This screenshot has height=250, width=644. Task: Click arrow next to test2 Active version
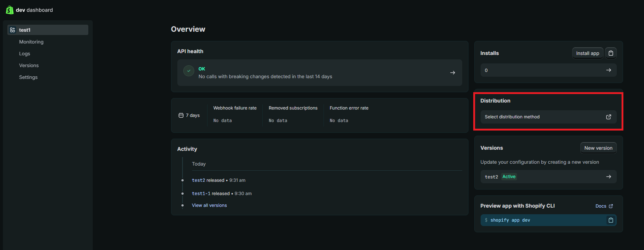tap(608, 177)
